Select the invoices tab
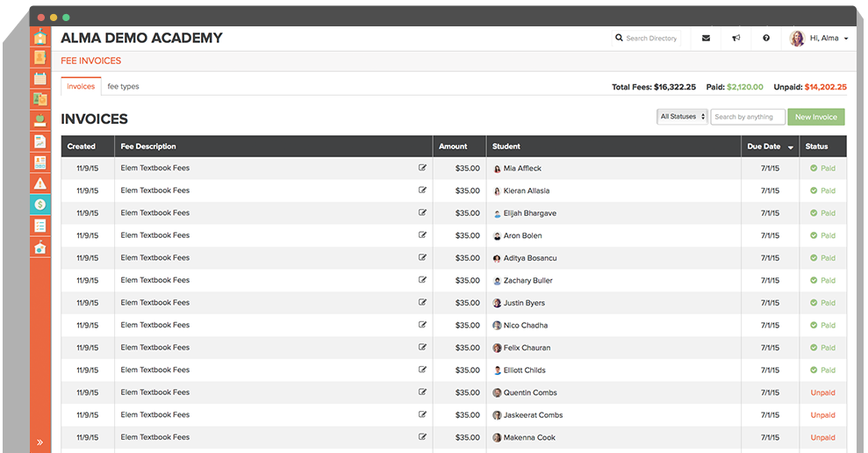This screenshot has width=868, height=453. [81, 87]
